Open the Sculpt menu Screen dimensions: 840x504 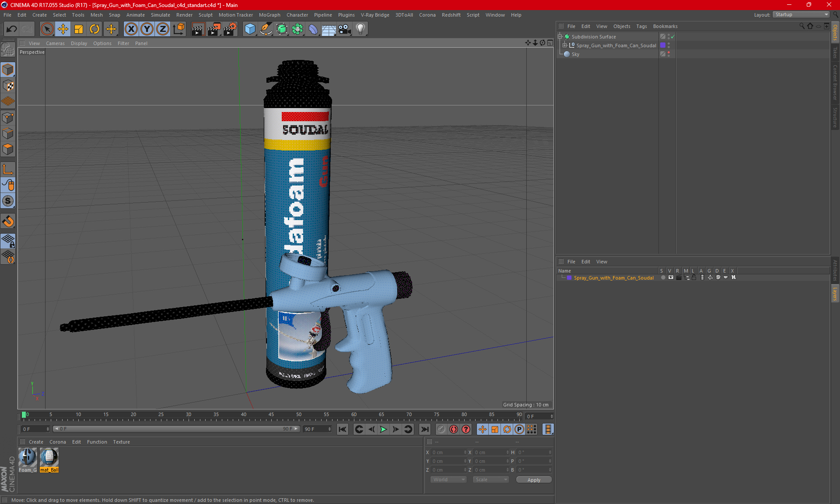click(205, 15)
